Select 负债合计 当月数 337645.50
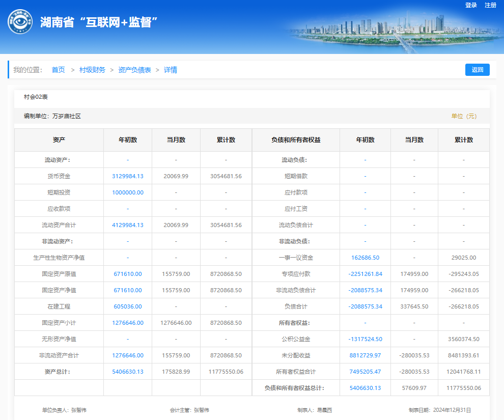This screenshot has height=420, width=504. (414, 306)
